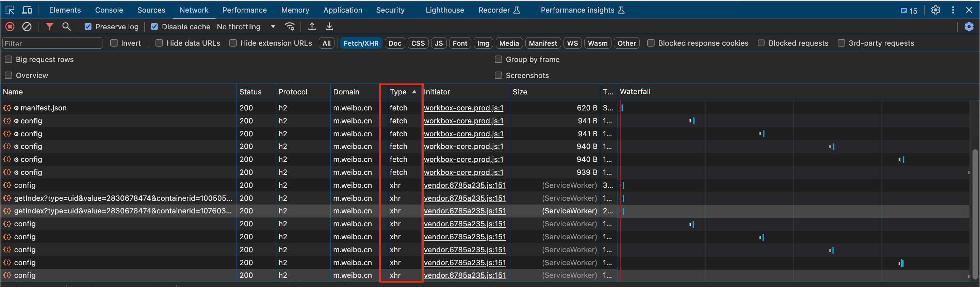Toggle the filter funnel icon
The image size is (980, 287).
click(49, 27)
